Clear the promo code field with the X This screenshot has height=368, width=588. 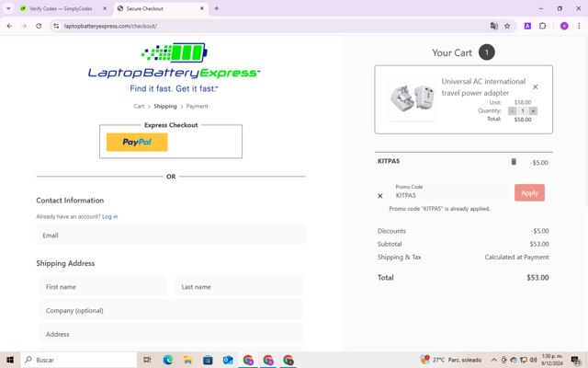click(379, 196)
